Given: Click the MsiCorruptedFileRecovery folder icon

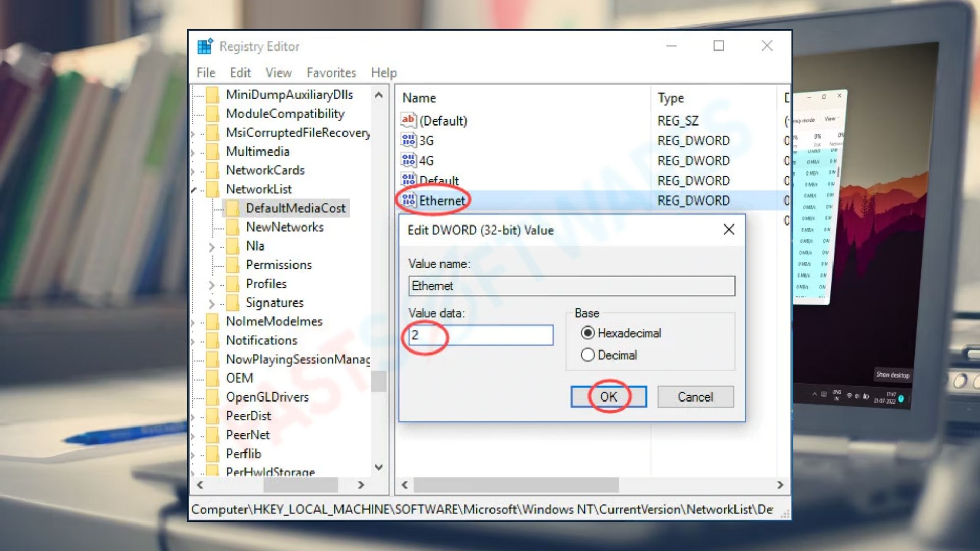Looking at the screenshot, I should coord(213,133).
